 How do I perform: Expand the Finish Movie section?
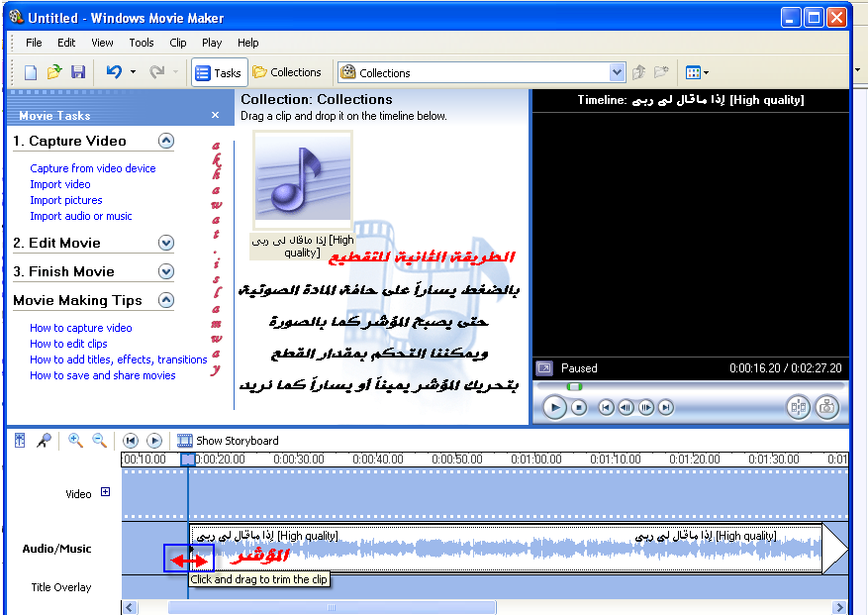tap(166, 271)
